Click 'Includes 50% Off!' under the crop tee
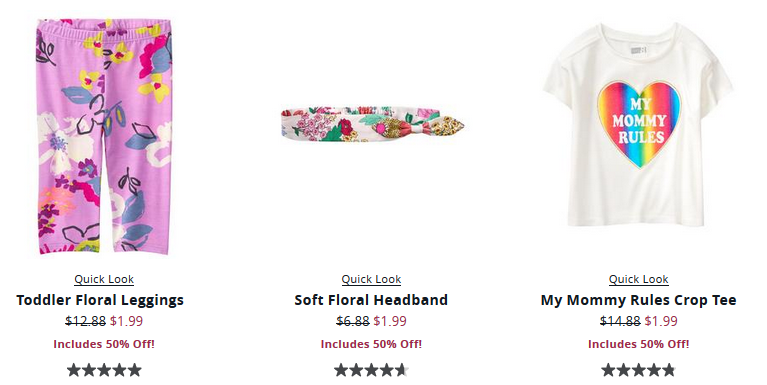Screen dimensions: 767x385 pos(638,344)
